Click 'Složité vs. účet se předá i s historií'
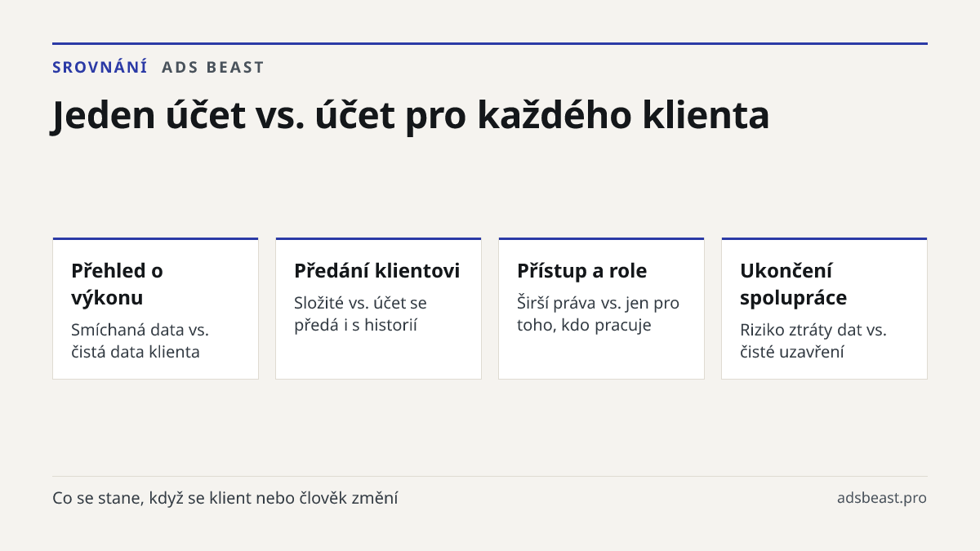Screen dimensions: 980x551 tap(360, 313)
